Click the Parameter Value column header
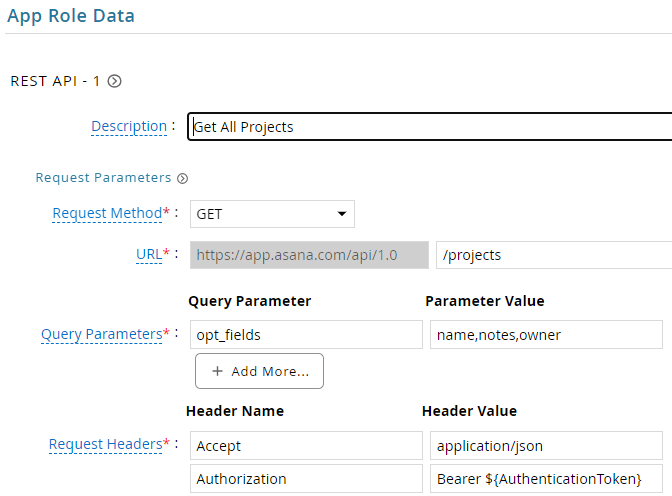Screen dimensions: 672x496 pyautogui.click(x=485, y=301)
